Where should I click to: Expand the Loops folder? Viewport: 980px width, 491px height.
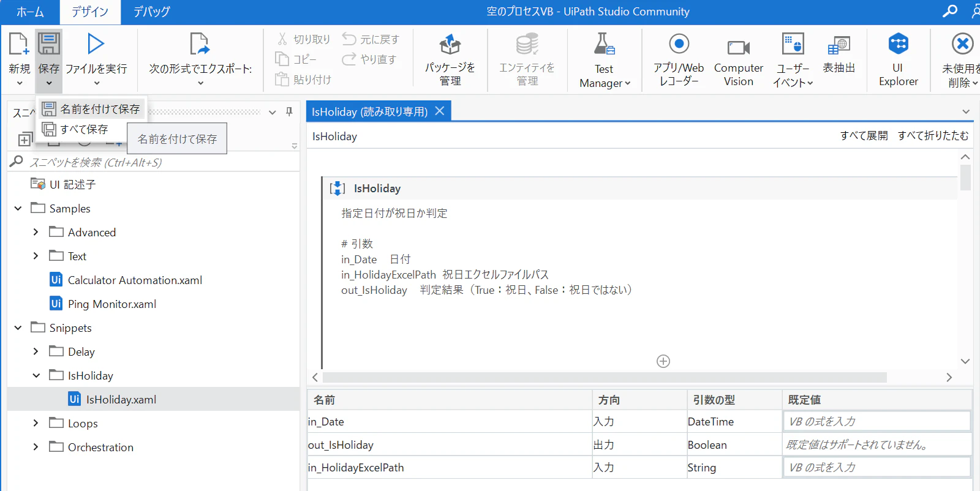pos(36,423)
